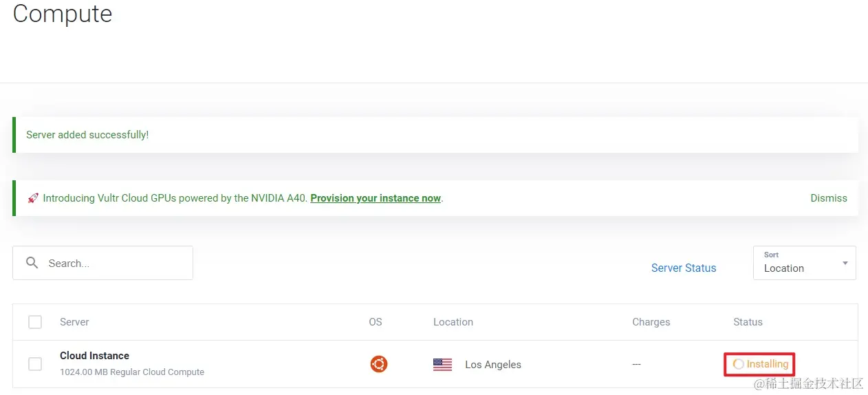Tick the select-all servers checkbox
The height and width of the screenshot is (395, 868).
35,322
